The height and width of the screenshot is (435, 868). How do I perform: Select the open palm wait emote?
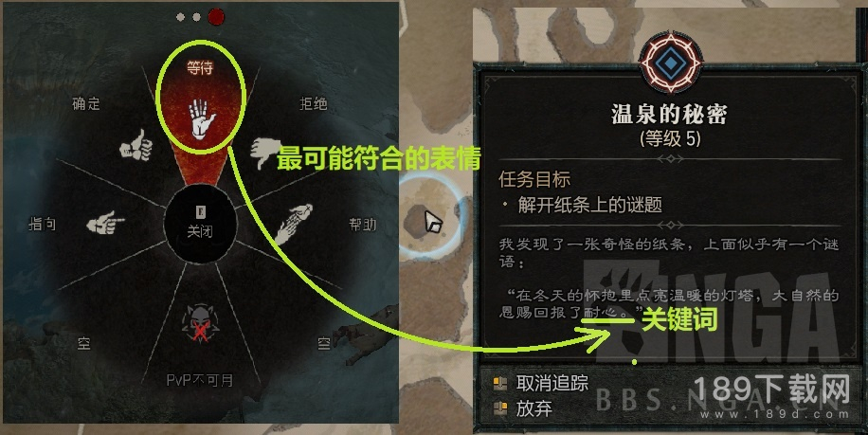coord(202,118)
